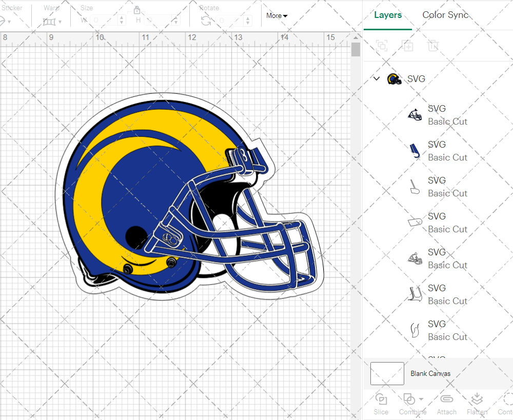Click the Slice button

[381, 405]
